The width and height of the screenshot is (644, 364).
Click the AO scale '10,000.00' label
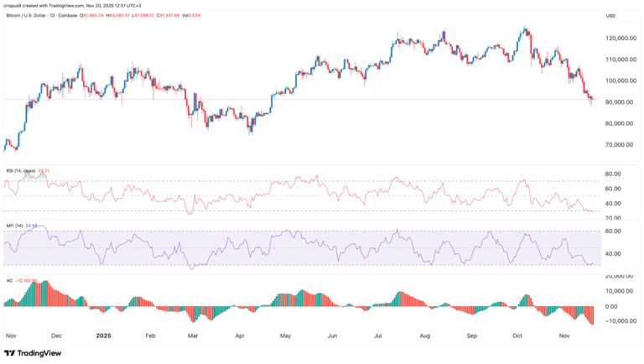(x=620, y=291)
